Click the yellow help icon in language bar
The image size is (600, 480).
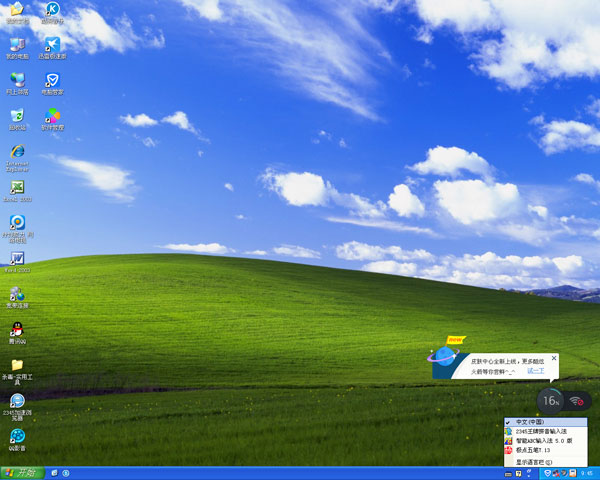(518, 474)
